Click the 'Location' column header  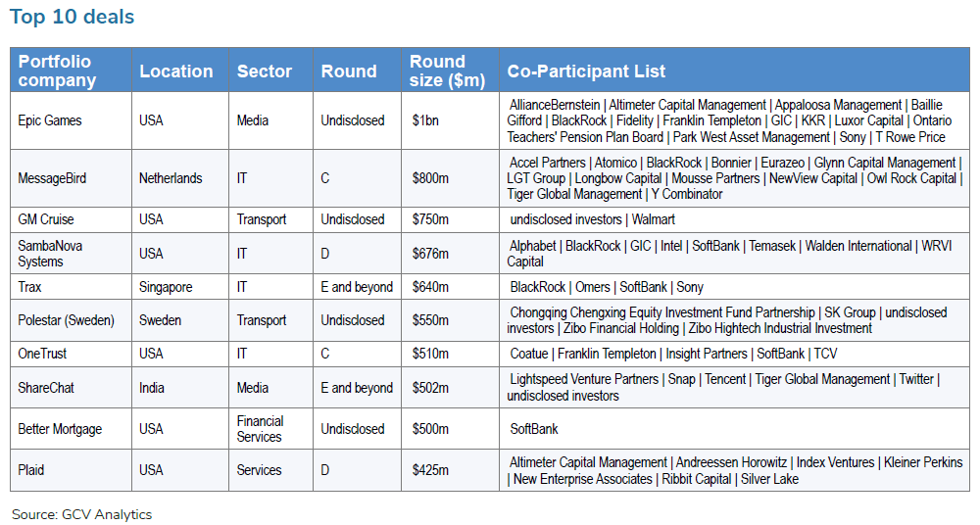[175, 72]
